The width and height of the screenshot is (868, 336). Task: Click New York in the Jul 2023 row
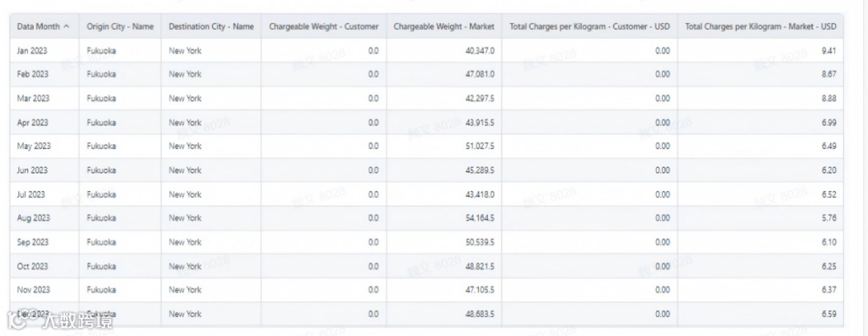(x=185, y=195)
